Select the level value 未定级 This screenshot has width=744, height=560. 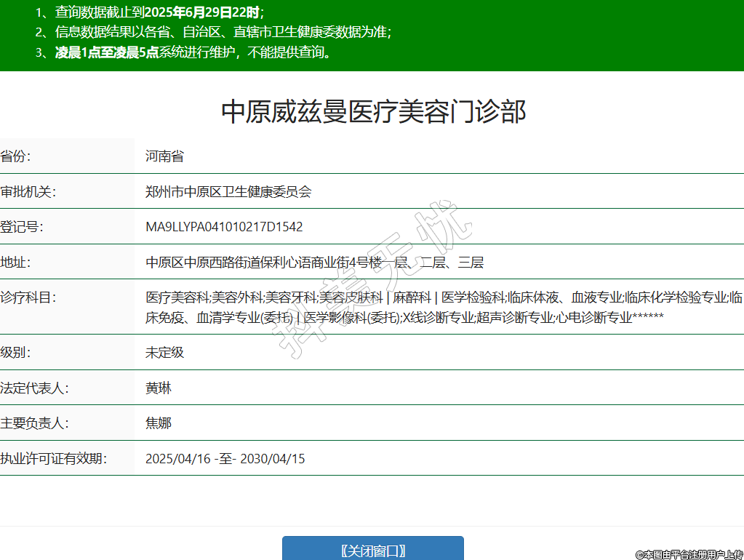pos(164,353)
